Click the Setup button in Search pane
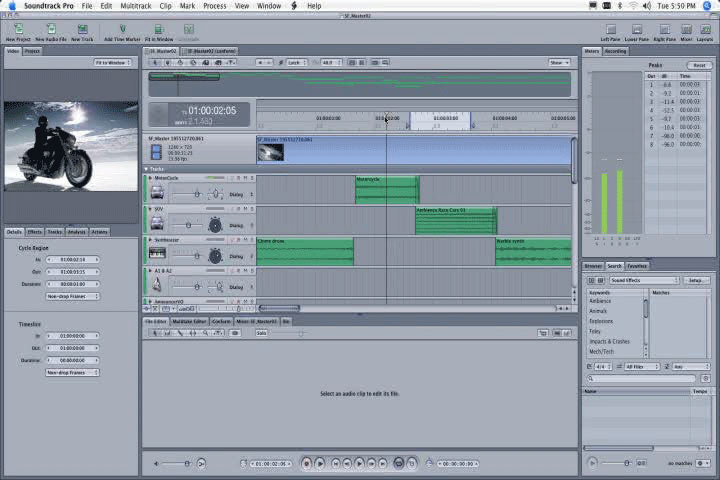This screenshot has height=480, width=720. 696,280
